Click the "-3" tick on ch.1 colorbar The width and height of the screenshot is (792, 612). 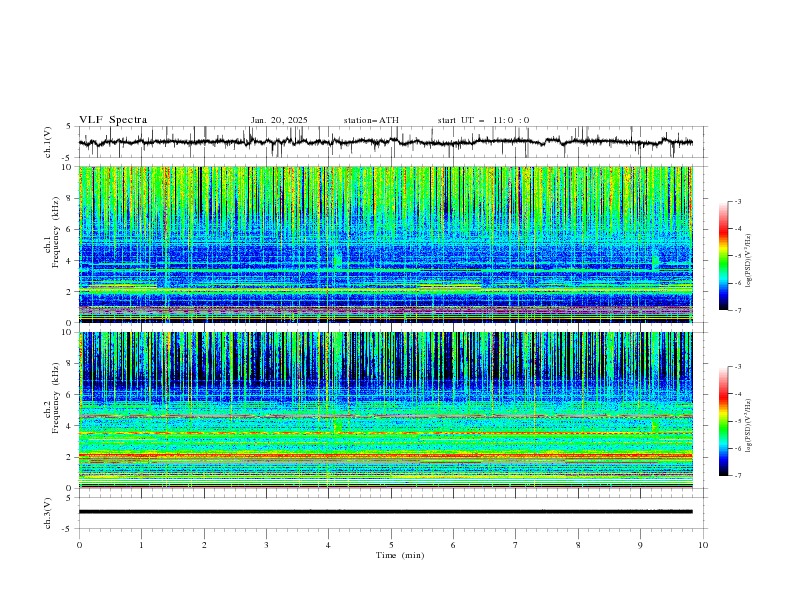tap(738, 201)
